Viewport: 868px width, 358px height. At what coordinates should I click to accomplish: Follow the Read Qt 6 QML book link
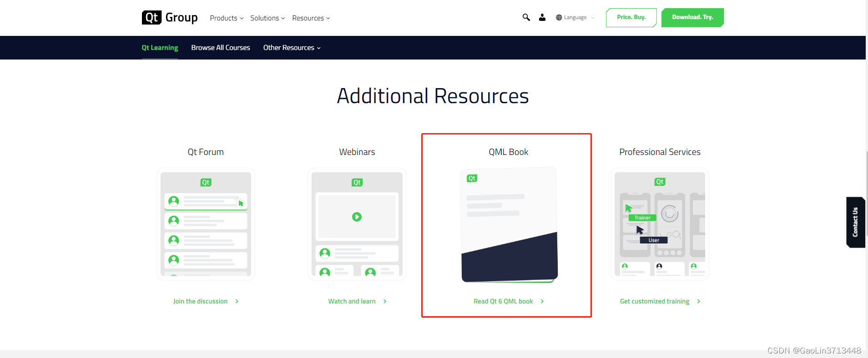pos(503,301)
